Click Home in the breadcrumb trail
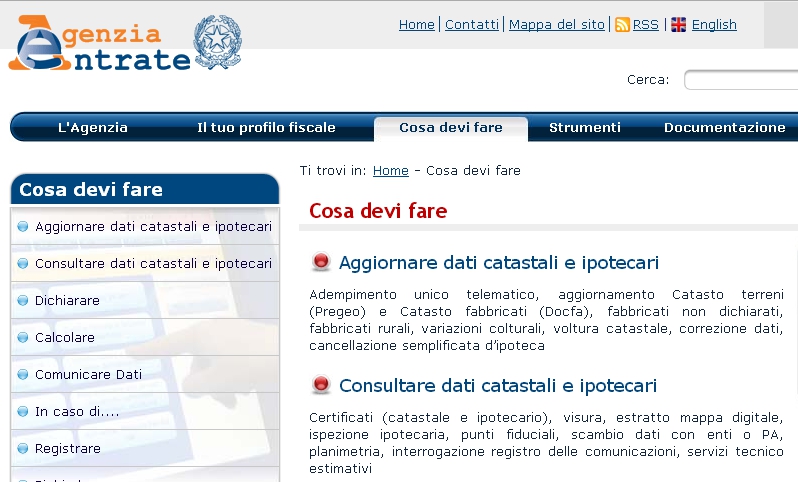Image resolution: width=798 pixels, height=482 pixels. 390,171
